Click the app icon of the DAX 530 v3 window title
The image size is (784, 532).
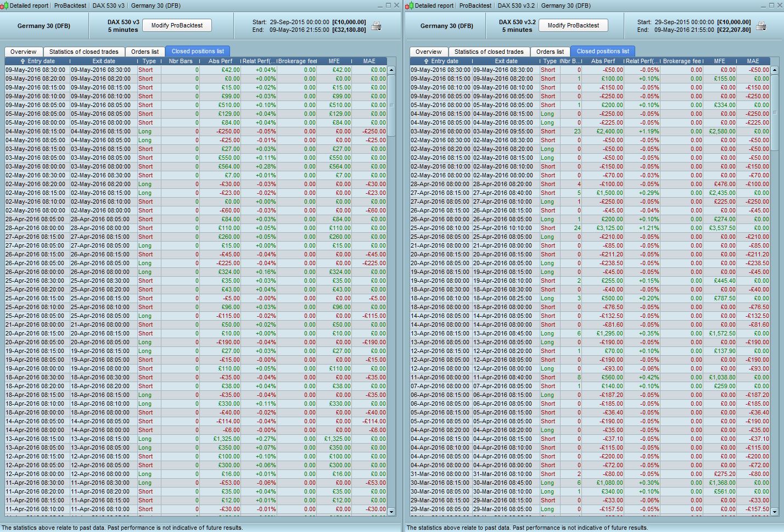(5, 5)
